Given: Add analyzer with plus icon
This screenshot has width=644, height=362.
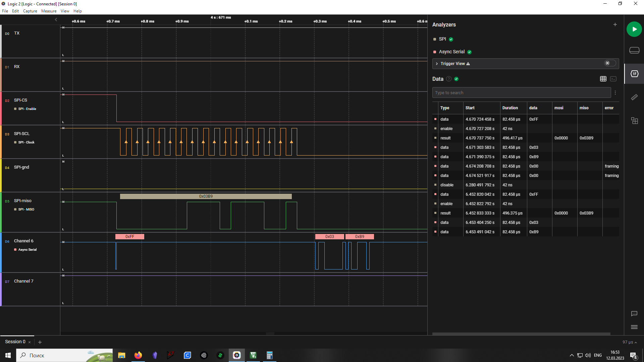Looking at the screenshot, I should click(615, 24).
